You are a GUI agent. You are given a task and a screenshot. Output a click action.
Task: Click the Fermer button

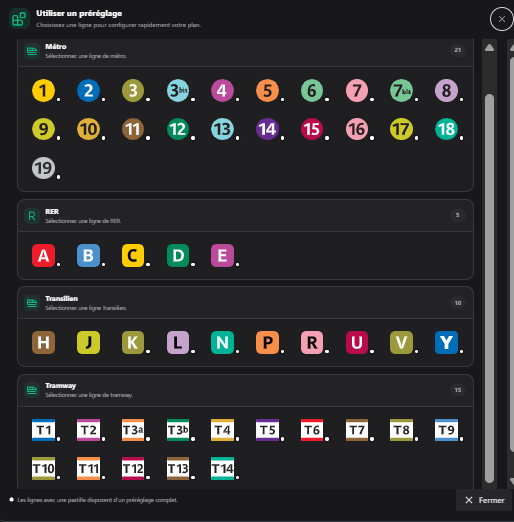coord(484,500)
